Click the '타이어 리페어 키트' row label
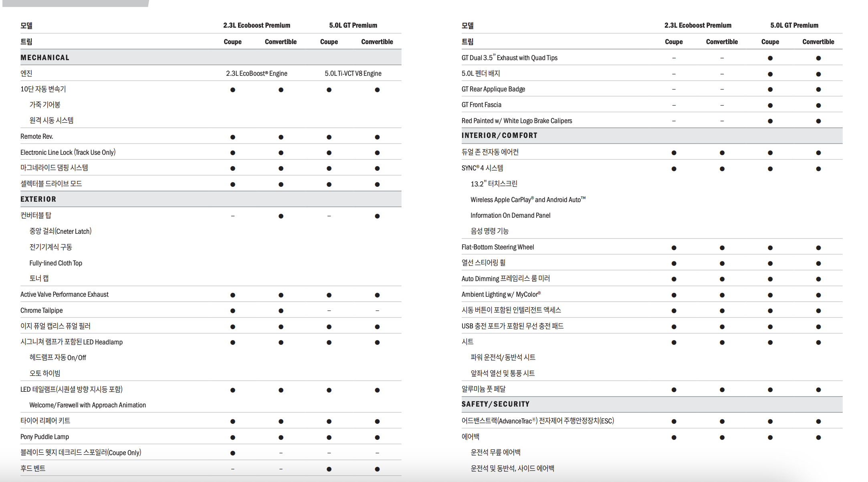Viewport: 868px width, 482px height. (45, 421)
